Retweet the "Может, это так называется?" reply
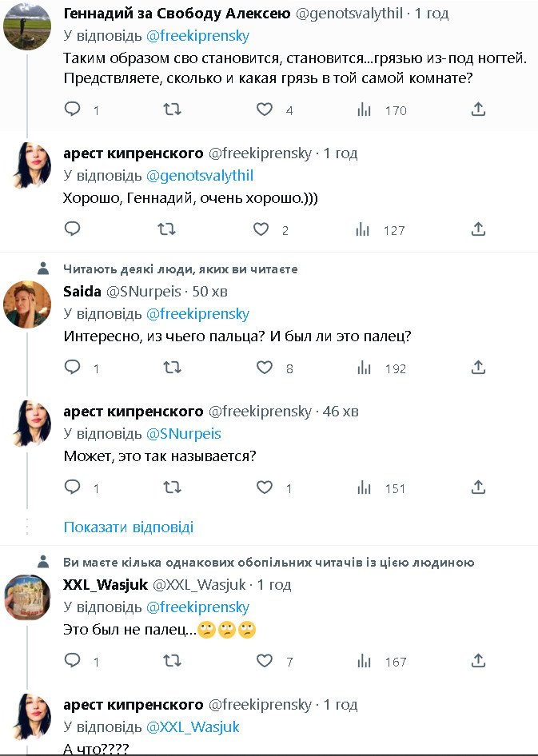 pos(172,487)
